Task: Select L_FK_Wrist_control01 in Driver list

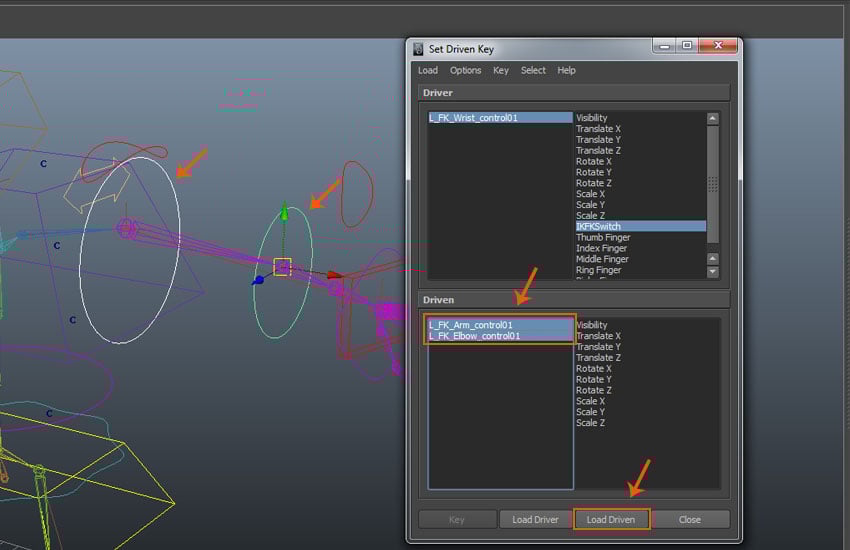Action: tap(474, 118)
